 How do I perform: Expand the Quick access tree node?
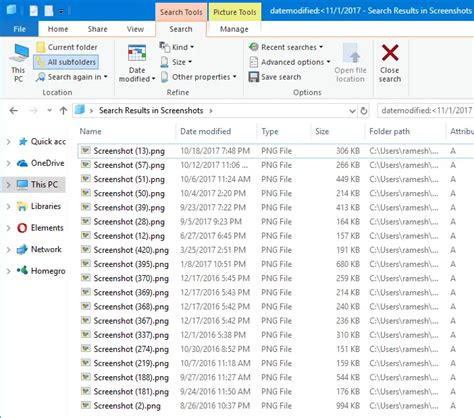[9, 142]
